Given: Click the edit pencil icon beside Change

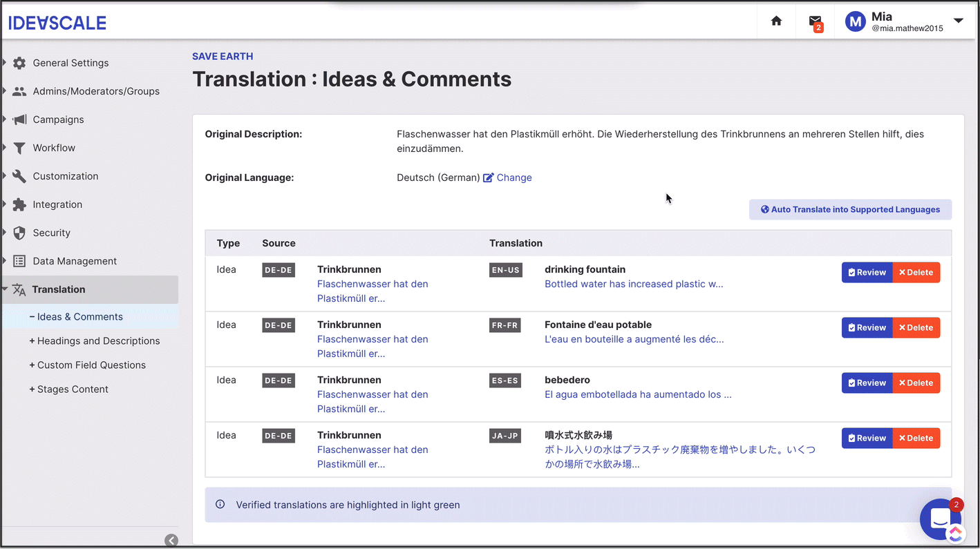Looking at the screenshot, I should (x=489, y=177).
